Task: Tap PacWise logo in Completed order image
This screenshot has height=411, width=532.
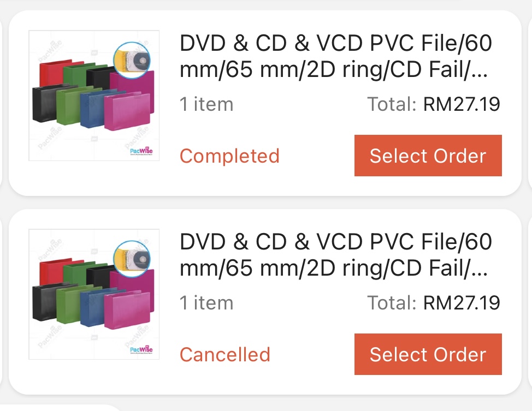Action: [x=141, y=151]
